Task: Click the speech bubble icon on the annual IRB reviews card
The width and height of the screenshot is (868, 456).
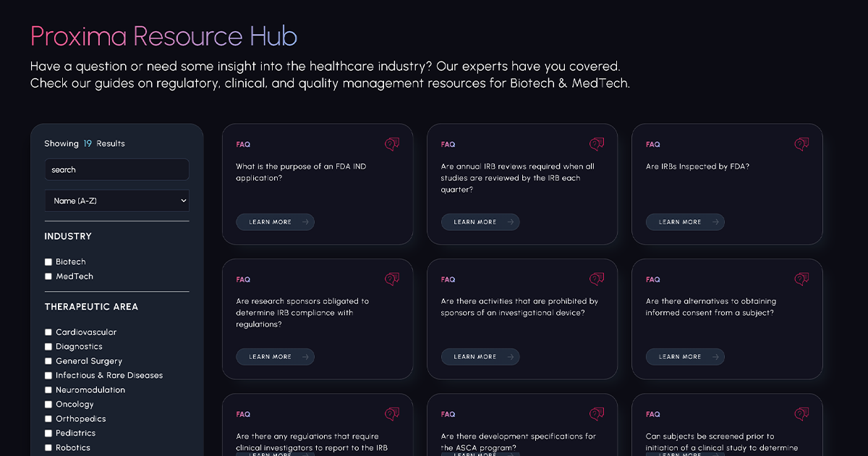Action: coord(596,144)
